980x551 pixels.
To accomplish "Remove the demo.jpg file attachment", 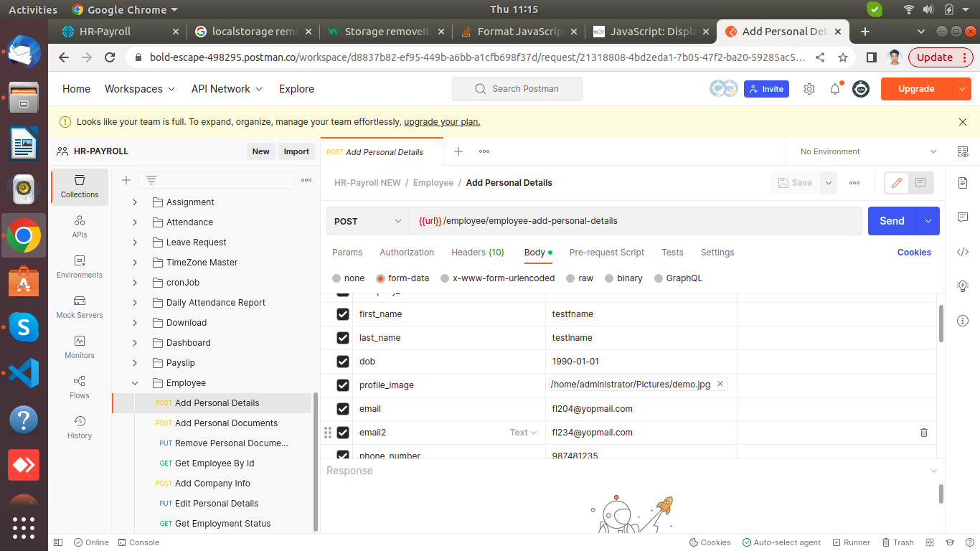I will coord(720,384).
